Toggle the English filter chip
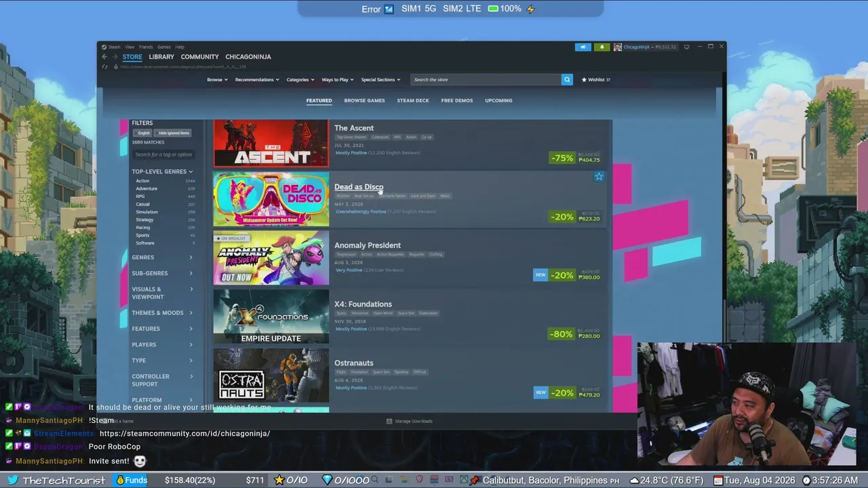Viewport: 868px width, 488px height. pyautogui.click(x=144, y=133)
